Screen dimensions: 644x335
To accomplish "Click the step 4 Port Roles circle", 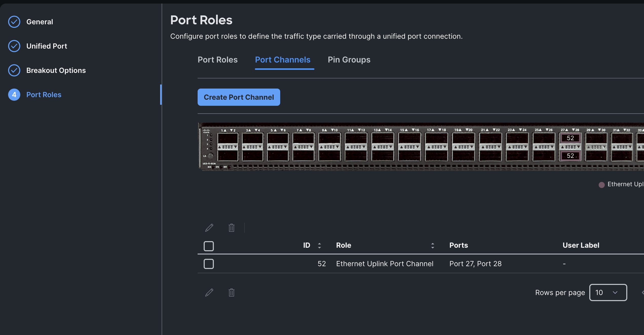I will click(14, 95).
